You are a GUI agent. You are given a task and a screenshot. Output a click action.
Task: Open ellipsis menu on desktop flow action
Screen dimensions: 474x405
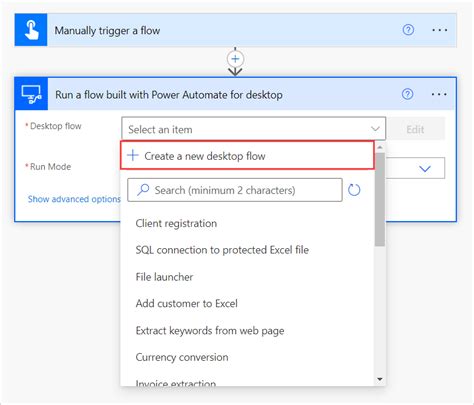click(439, 94)
